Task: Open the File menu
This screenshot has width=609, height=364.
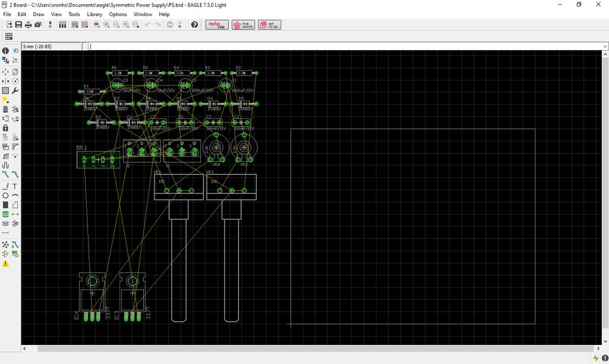Action: pyautogui.click(x=7, y=14)
